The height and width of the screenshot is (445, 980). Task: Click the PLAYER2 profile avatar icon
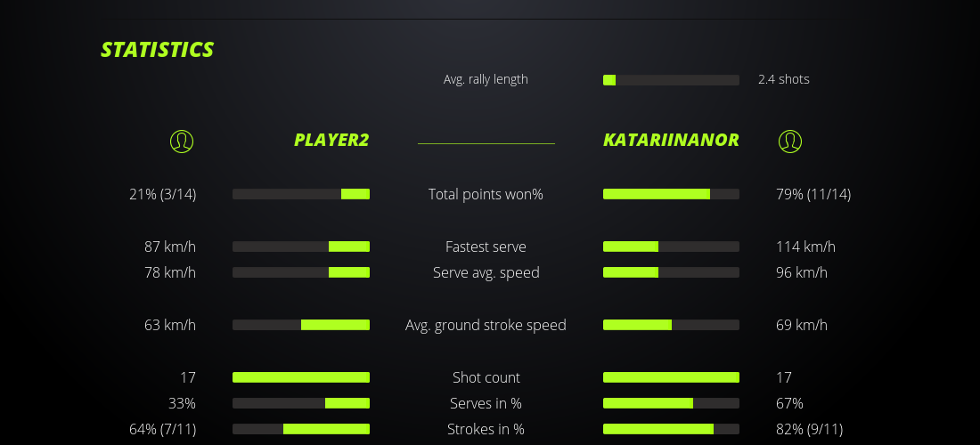click(x=182, y=141)
